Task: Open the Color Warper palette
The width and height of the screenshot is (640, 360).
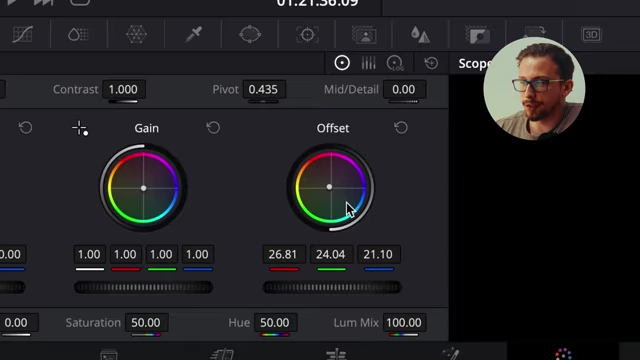Action: (x=136, y=34)
